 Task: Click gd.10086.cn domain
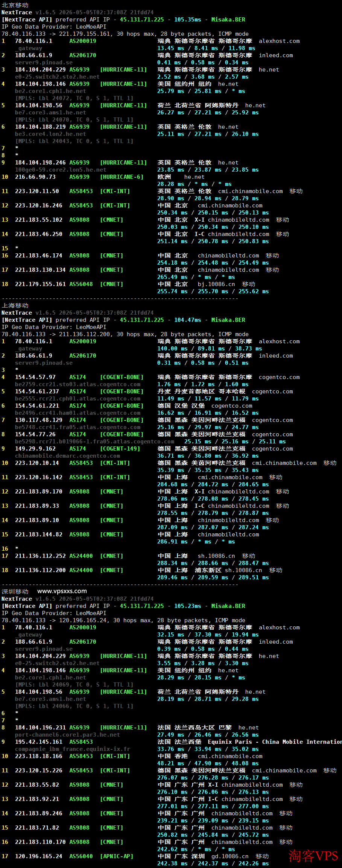pyautogui.click(x=230, y=856)
